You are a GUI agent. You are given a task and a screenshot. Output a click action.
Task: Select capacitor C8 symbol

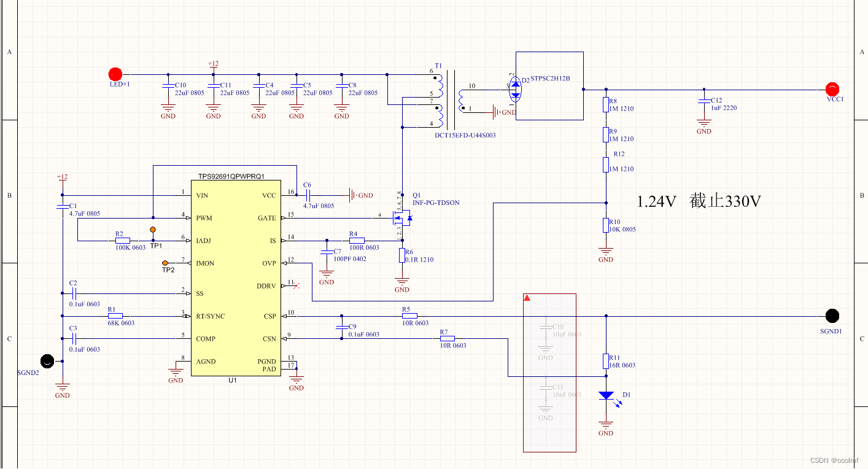(x=341, y=87)
